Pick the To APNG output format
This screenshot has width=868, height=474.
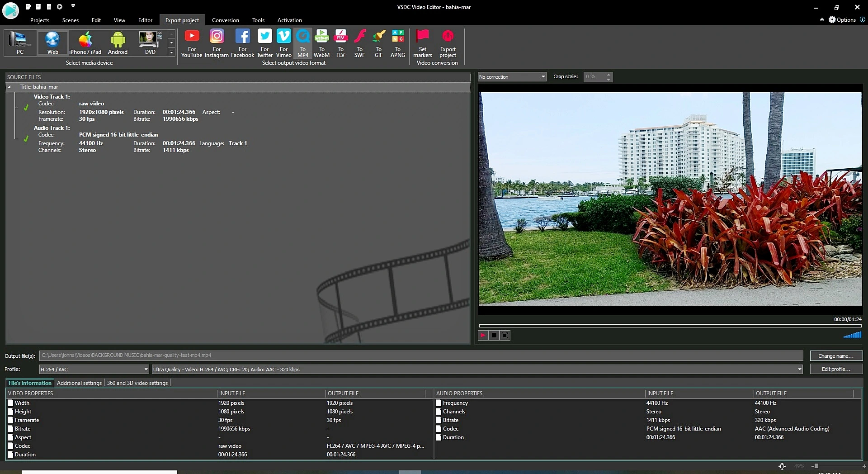click(398, 43)
